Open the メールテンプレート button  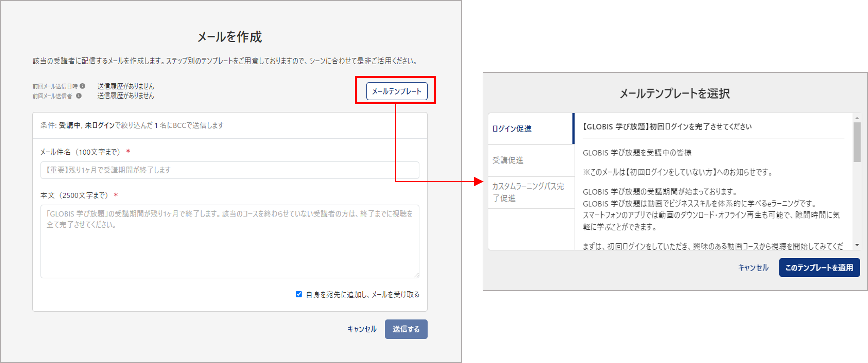(397, 91)
